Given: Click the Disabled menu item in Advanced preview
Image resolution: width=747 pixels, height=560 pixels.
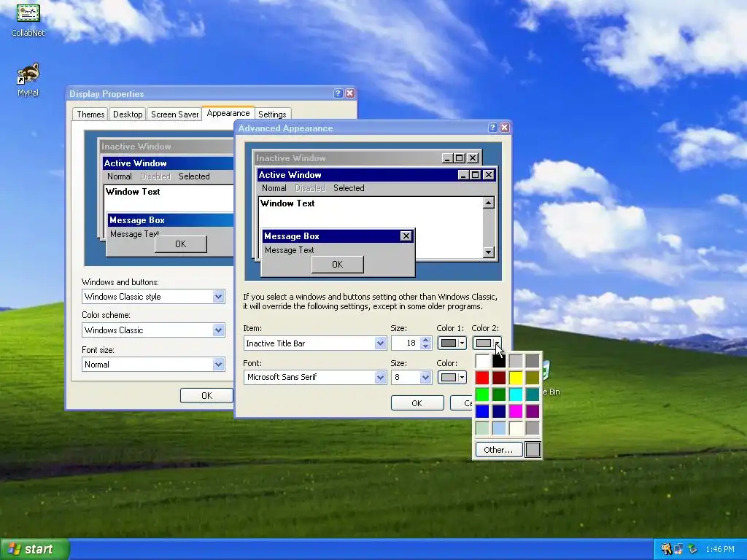Looking at the screenshot, I should pyautogui.click(x=309, y=188).
